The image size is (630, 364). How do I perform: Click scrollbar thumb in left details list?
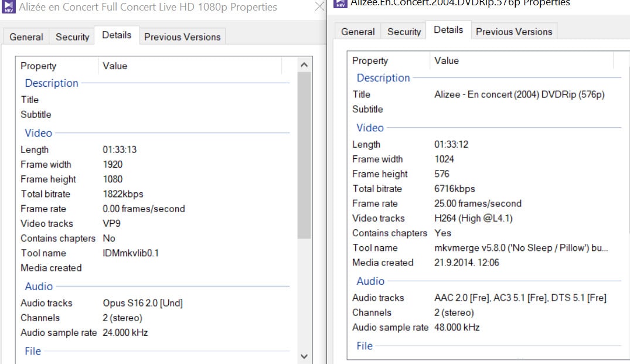304,155
